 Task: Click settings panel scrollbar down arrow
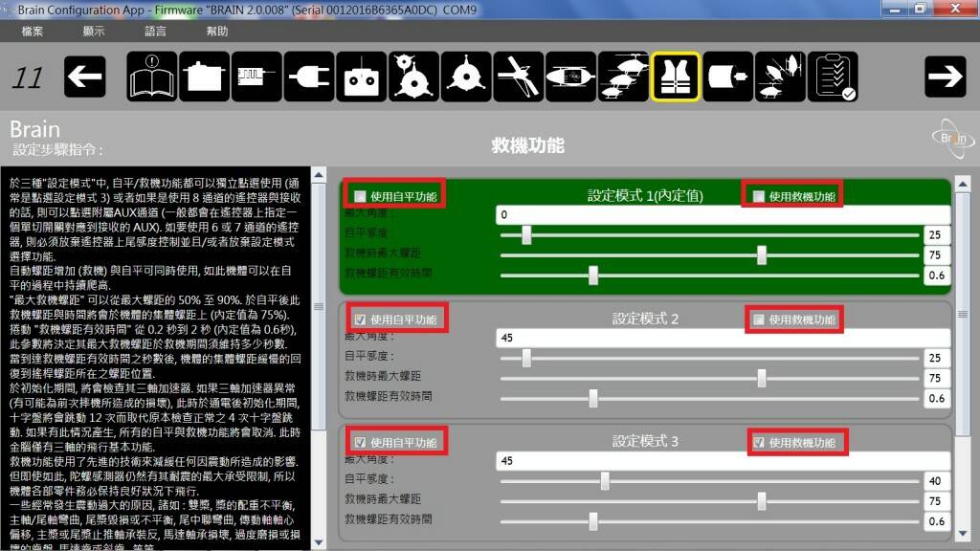[x=963, y=534]
